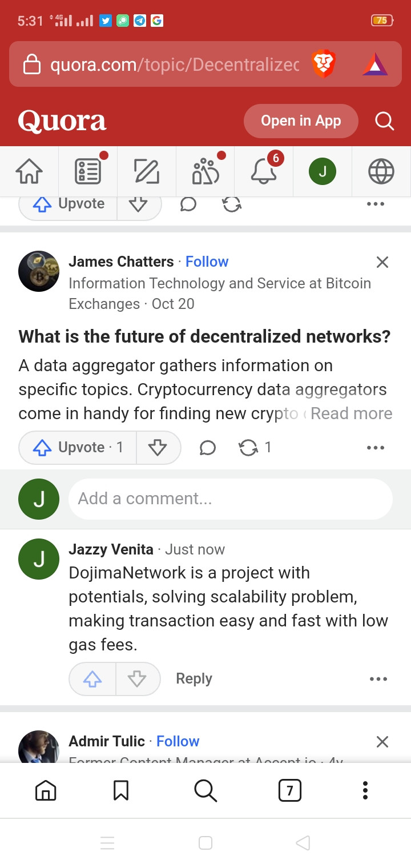
Task: Open the write answer pencil icon
Action: tap(147, 171)
